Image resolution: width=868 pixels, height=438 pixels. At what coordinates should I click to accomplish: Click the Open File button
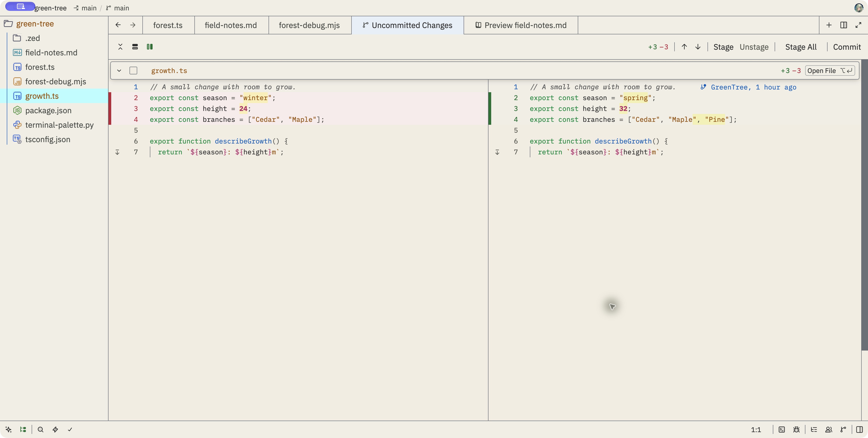pyautogui.click(x=830, y=71)
